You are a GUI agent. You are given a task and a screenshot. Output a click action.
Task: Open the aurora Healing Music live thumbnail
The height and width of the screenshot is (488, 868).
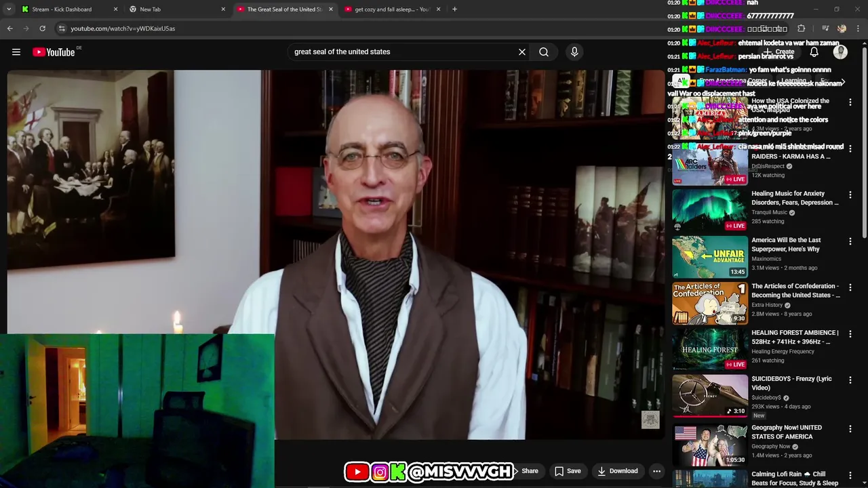coord(710,210)
